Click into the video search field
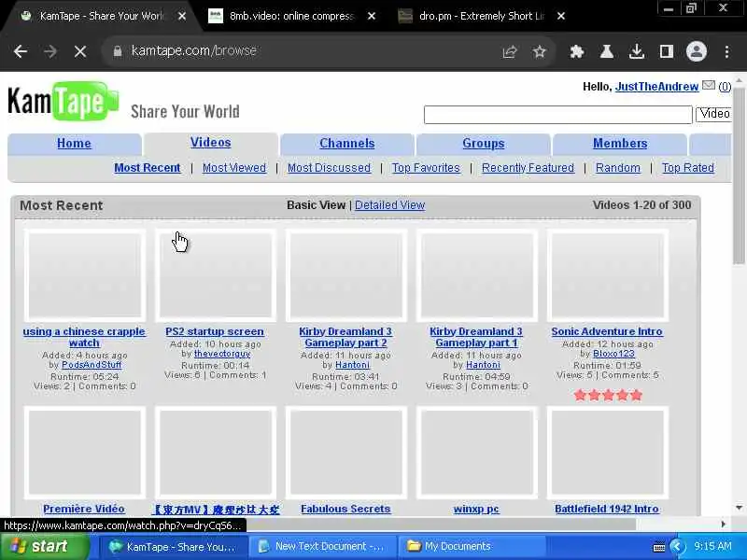 [557, 115]
